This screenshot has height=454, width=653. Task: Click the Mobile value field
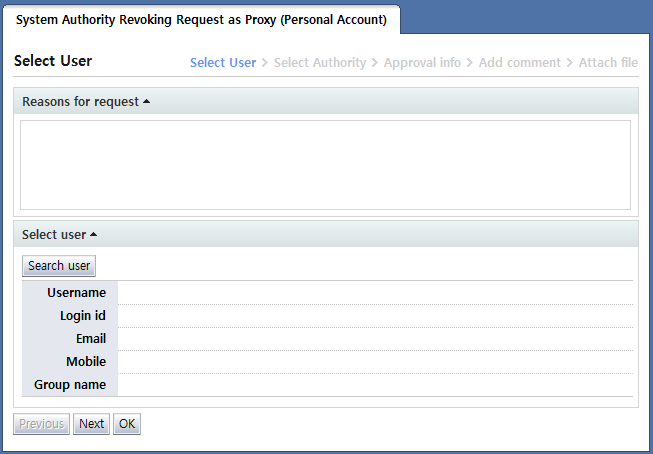[375, 362]
